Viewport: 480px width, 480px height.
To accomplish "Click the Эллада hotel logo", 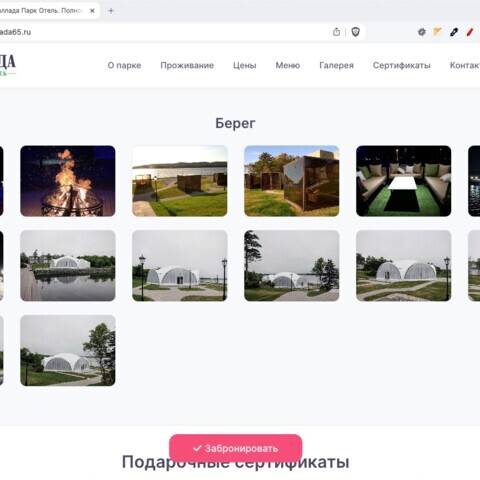I will 8,65.
